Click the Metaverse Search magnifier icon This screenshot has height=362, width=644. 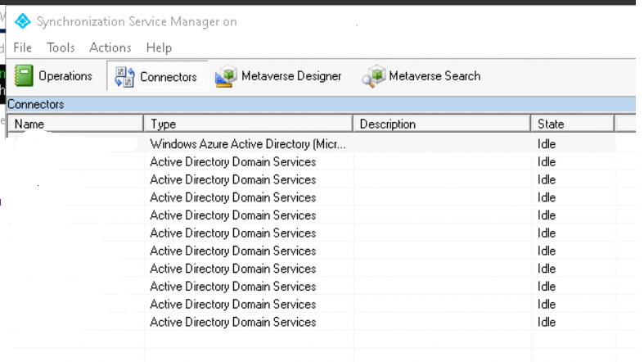click(x=374, y=76)
